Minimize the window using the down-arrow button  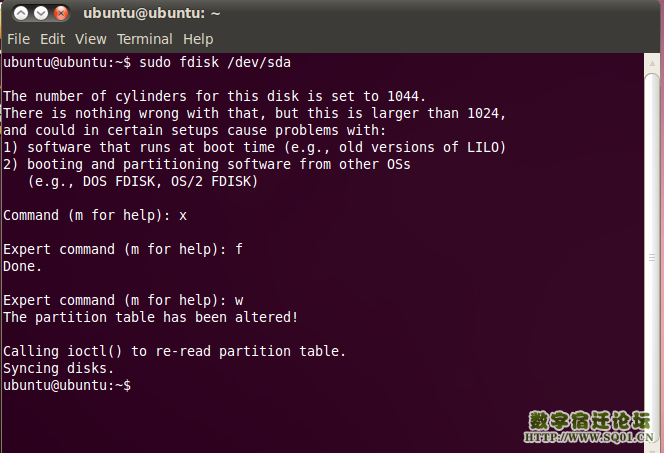tap(41, 14)
